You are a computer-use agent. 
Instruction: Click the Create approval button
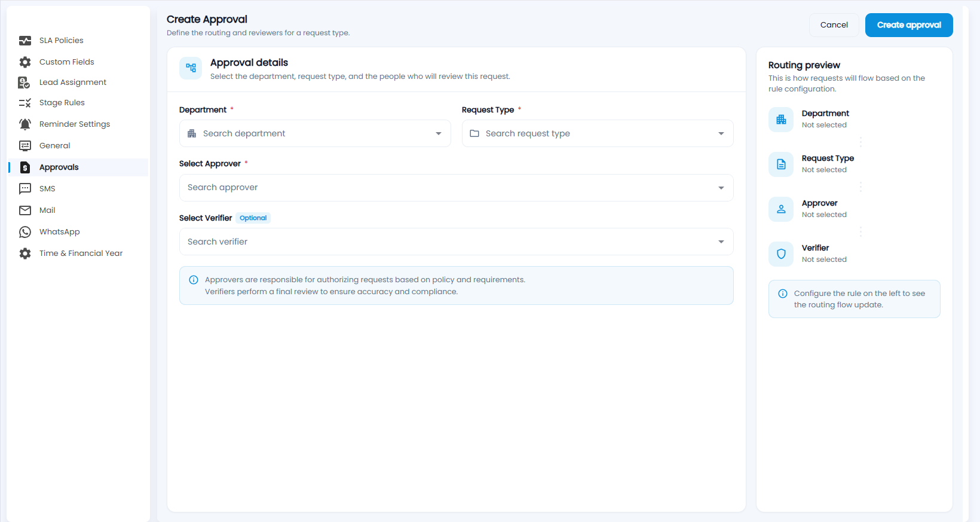909,25
